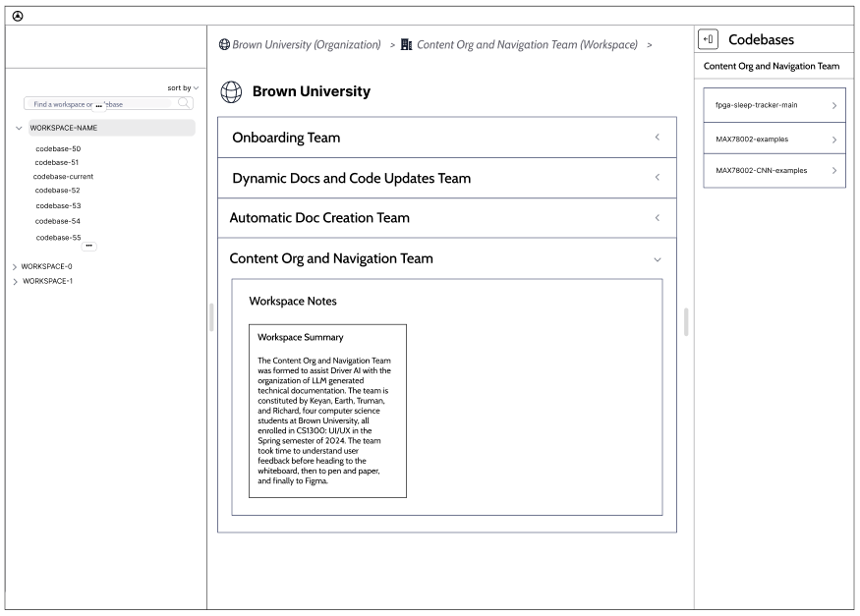Click the app logo icon at top-left
This screenshot has height=616, width=860.
(18, 16)
